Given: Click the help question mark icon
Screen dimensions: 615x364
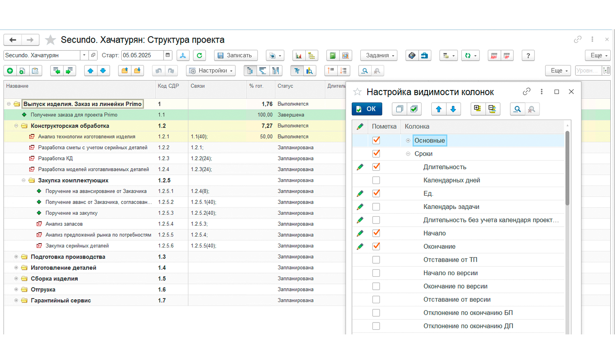Looking at the screenshot, I should pos(528,56).
